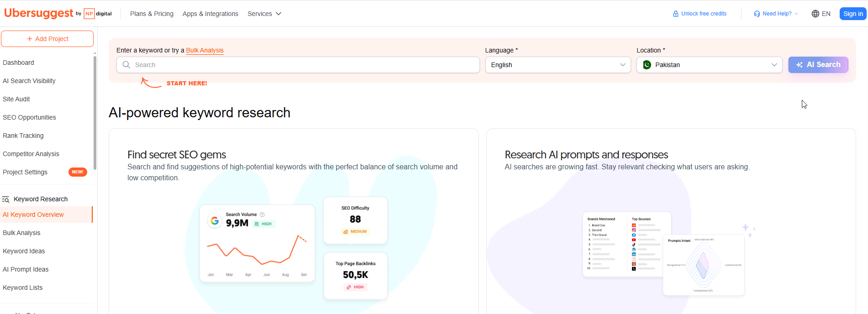Click the magnifier icon in the search box
The width and height of the screenshot is (868, 314).
pos(126,65)
